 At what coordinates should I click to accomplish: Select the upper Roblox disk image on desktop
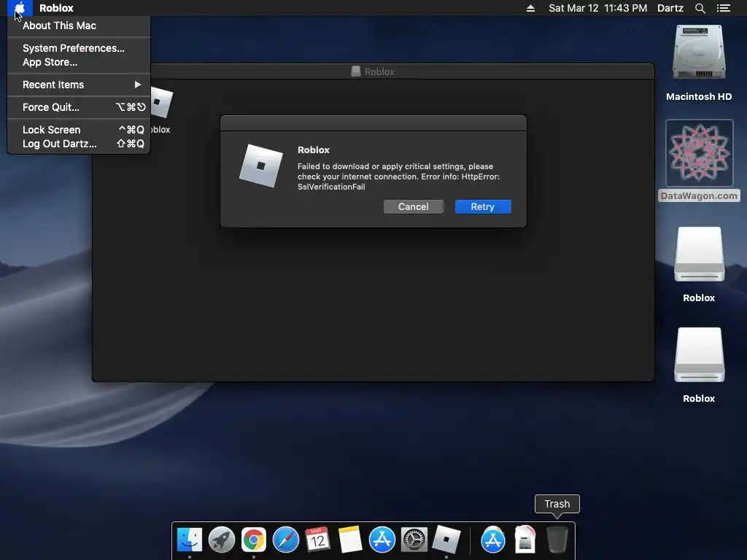pos(699,264)
